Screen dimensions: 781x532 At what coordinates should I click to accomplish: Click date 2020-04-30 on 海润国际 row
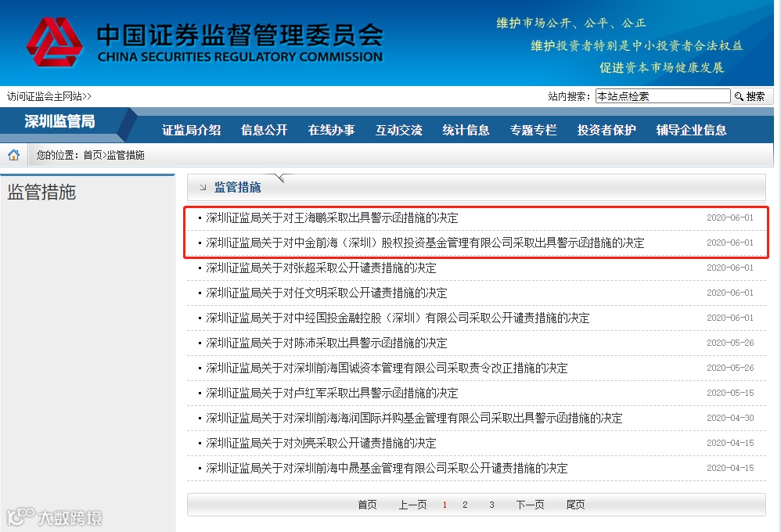[x=730, y=418]
